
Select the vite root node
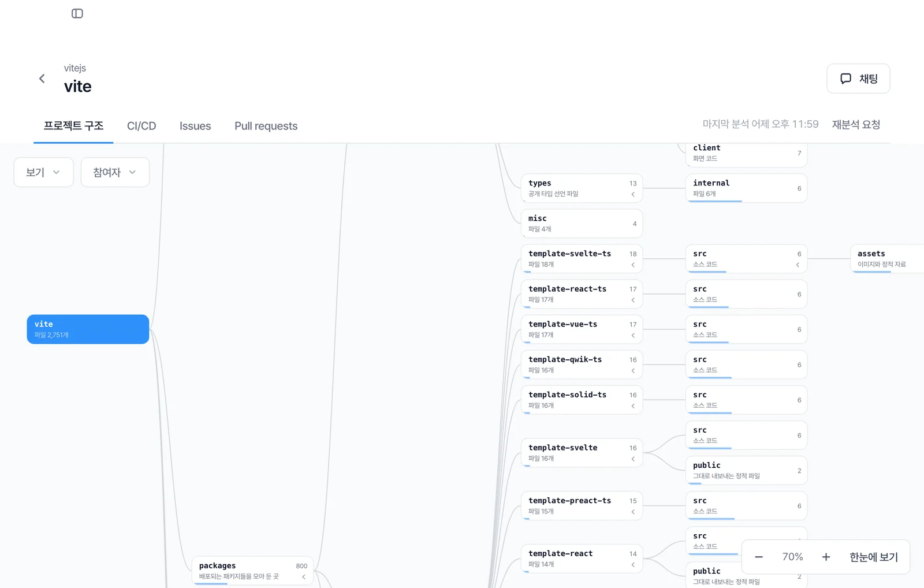pyautogui.click(x=88, y=329)
